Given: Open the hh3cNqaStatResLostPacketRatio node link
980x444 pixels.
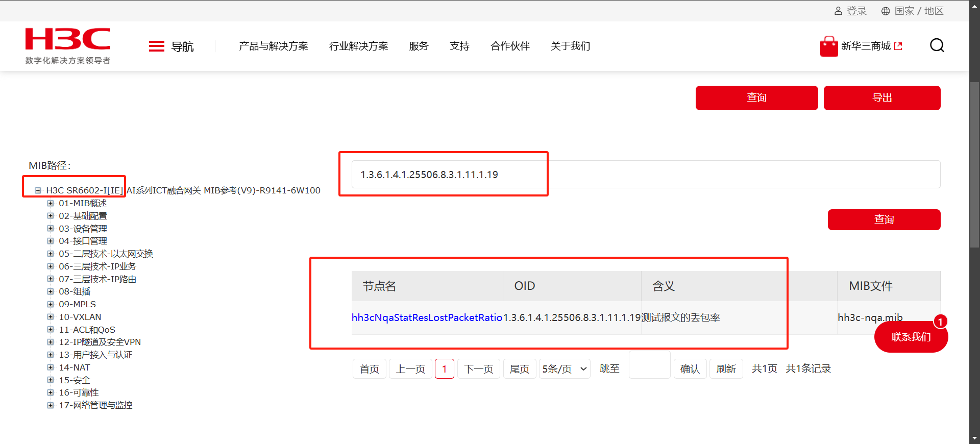Looking at the screenshot, I should 427,317.
